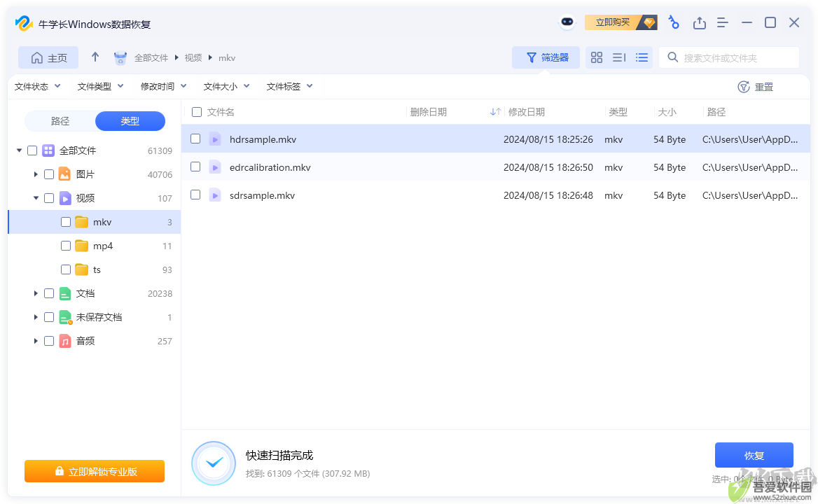Check the box for edrcalibration.mkv
This screenshot has width=818, height=504.
coord(195,167)
